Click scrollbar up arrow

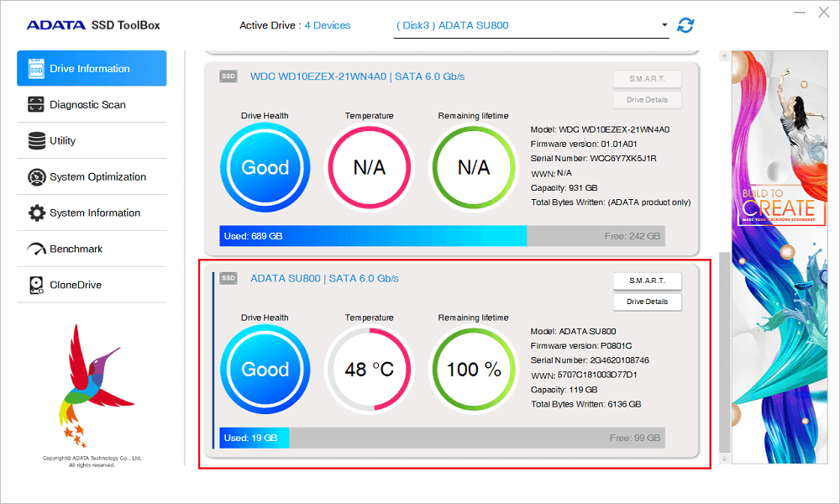pyautogui.click(x=724, y=56)
